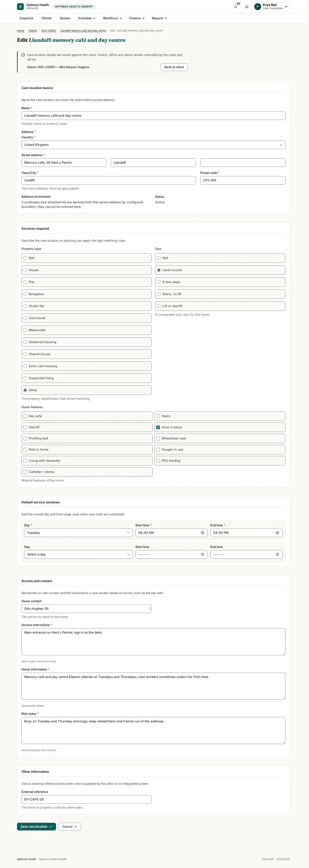
Task: Click the clock icon in the empty End time field
Action: pyautogui.click(x=277, y=554)
